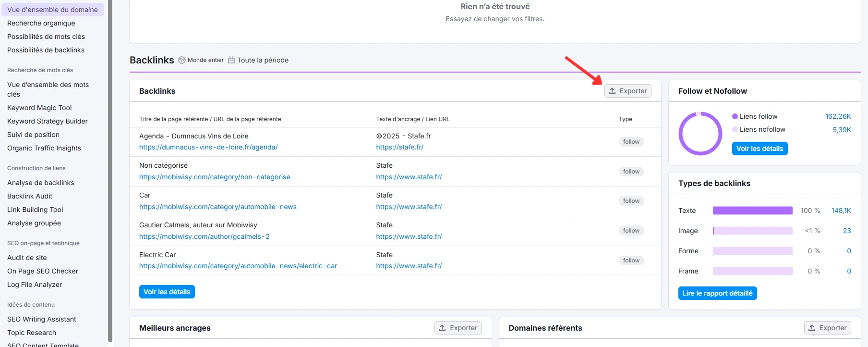The image size is (868, 347).
Task: Open Possibilités de mots clés
Action: pos(46,37)
